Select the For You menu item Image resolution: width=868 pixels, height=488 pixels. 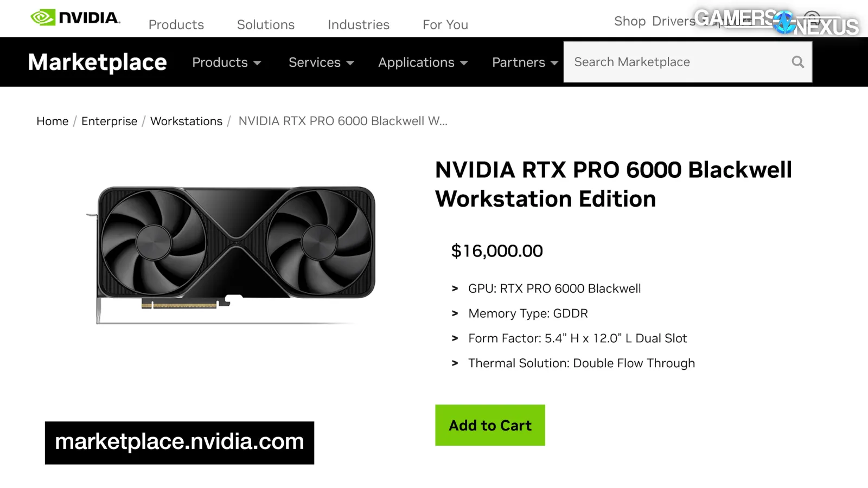tap(445, 24)
